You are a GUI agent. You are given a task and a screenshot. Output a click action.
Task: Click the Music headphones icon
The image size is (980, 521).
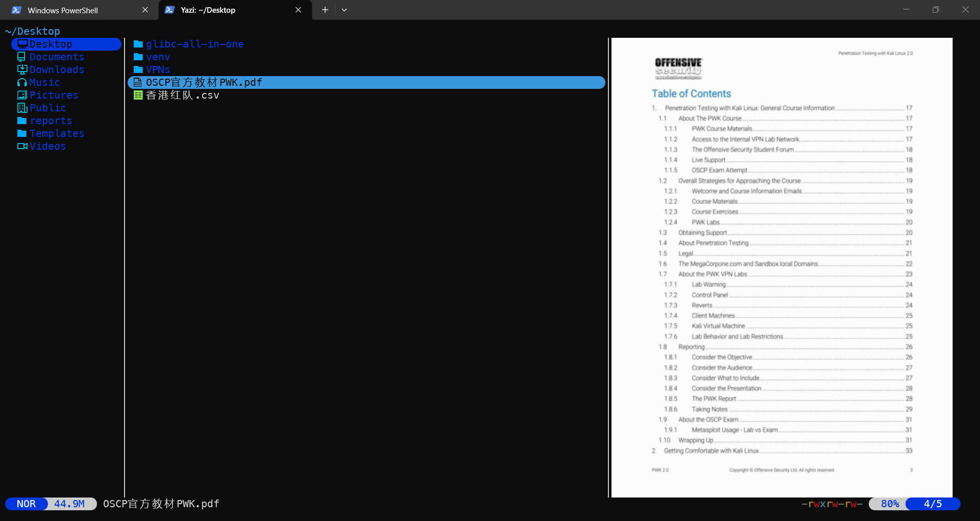pos(22,82)
